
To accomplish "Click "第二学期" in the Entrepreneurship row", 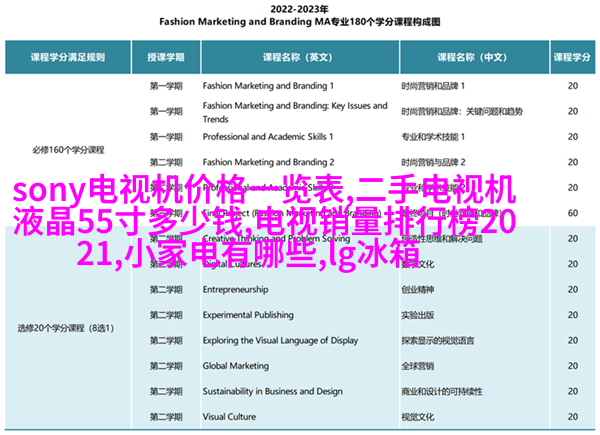I will 166,290.
